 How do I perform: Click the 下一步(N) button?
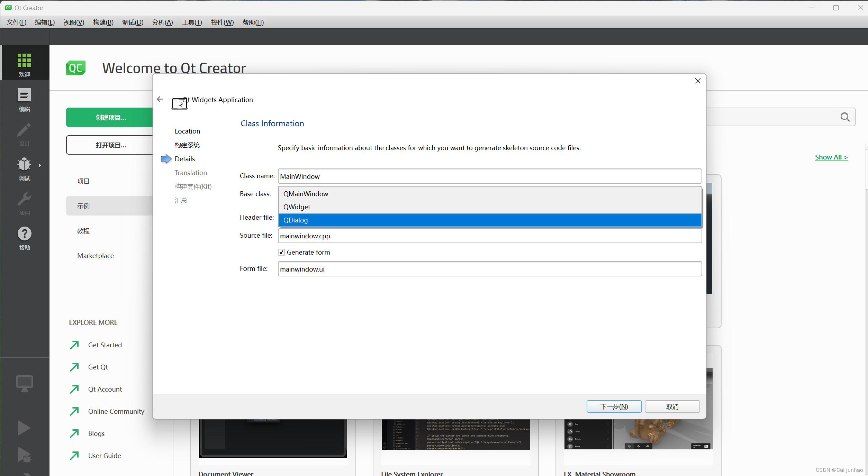(x=614, y=406)
